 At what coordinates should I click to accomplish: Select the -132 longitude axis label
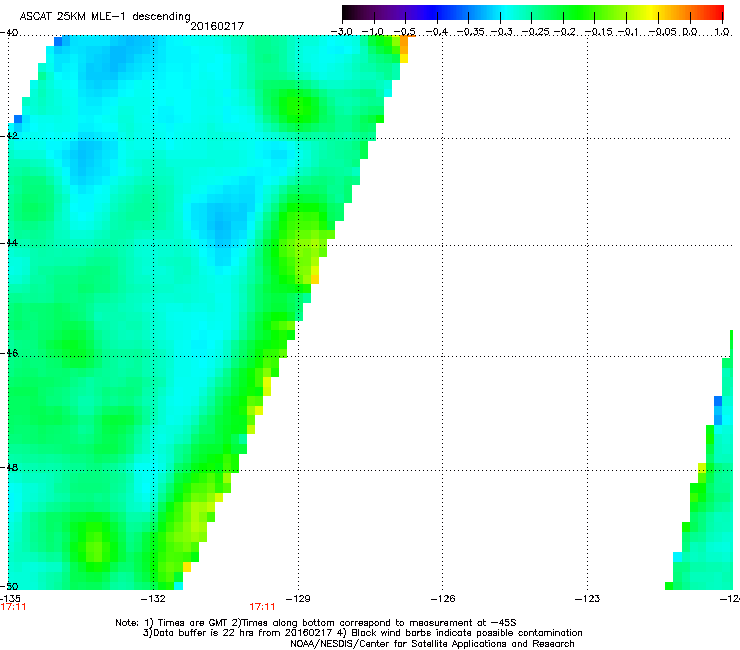pos(153,599)
